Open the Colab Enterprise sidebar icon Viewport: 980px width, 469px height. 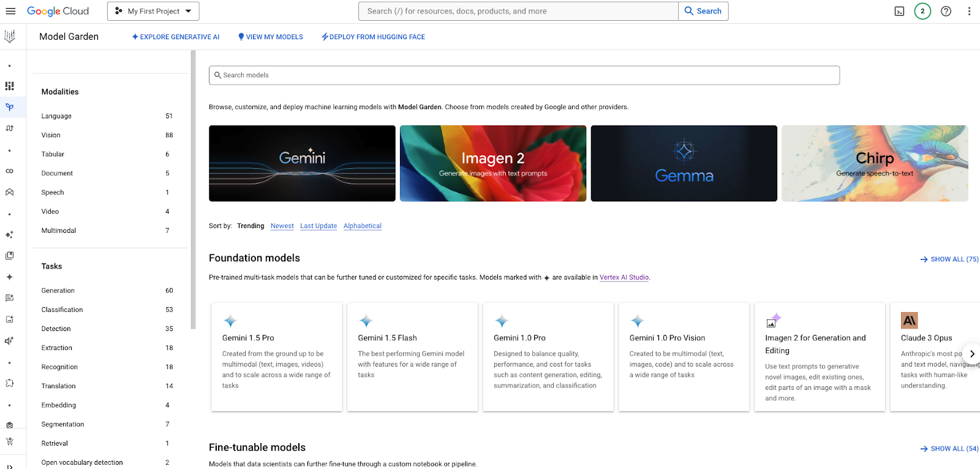point(9,171)
